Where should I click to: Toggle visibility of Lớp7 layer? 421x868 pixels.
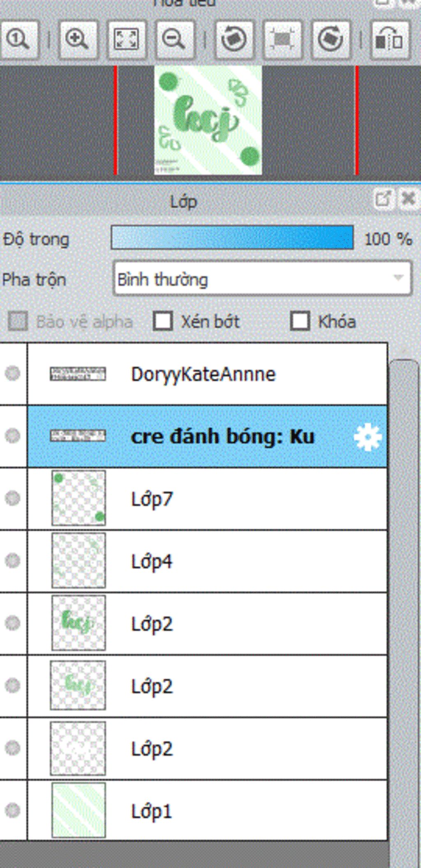13,498
